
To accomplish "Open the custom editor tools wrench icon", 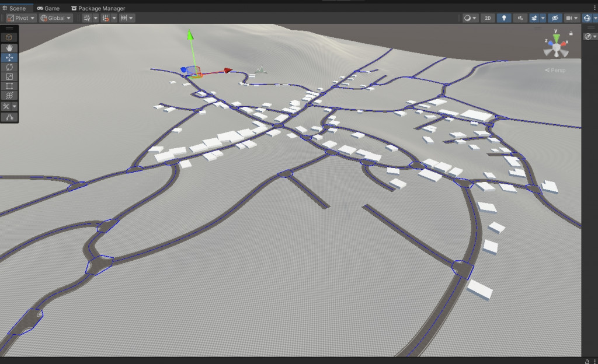I will 6,106.
